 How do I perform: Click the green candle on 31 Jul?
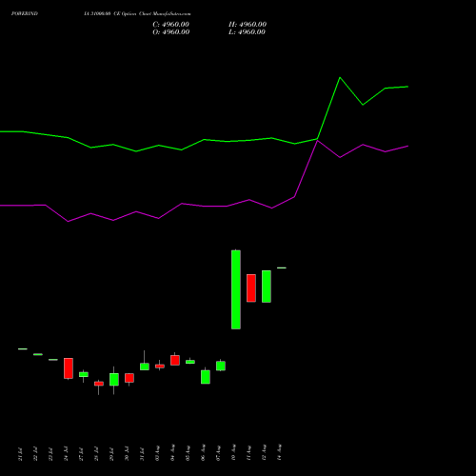145,367
